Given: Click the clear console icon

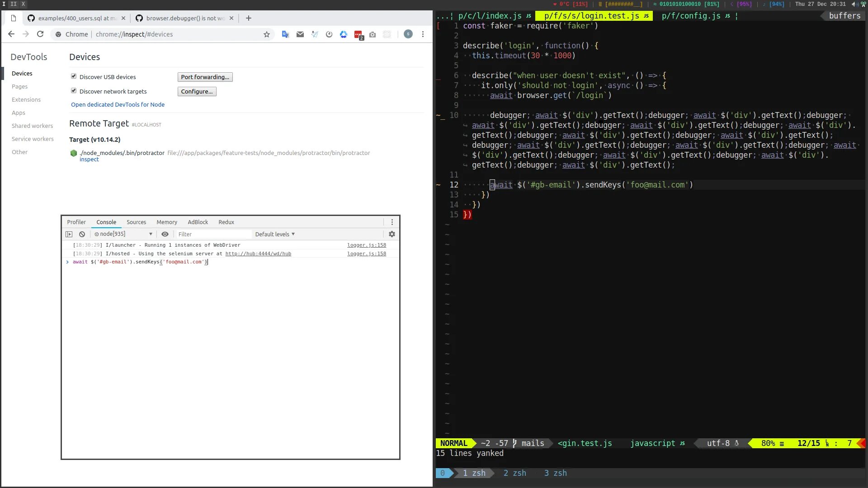Looking at the screenshot, I should (x=82, y=234).
